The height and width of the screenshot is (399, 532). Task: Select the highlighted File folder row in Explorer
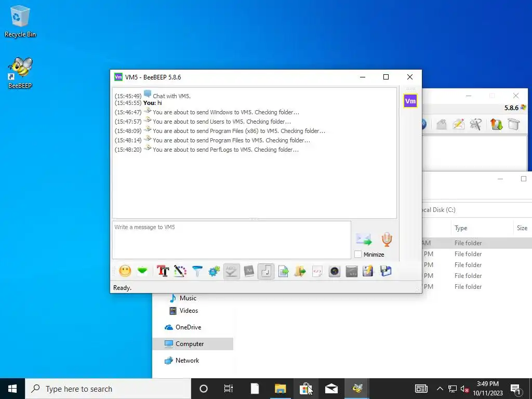coord(477,243)
